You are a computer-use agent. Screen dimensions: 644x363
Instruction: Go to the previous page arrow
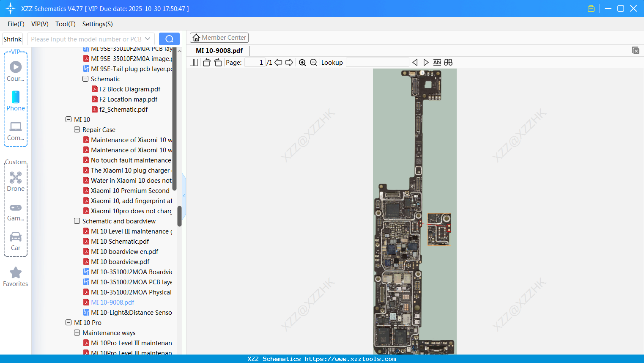(278, 63)
